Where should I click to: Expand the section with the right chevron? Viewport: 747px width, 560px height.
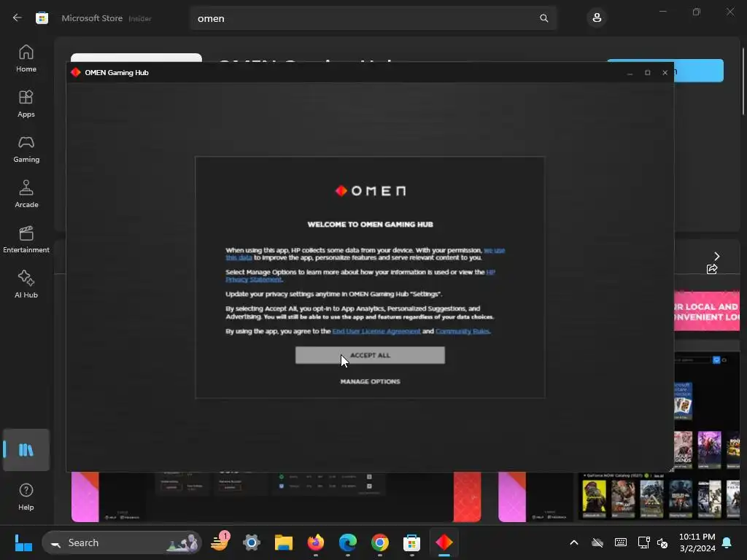[x=716, y=256]
